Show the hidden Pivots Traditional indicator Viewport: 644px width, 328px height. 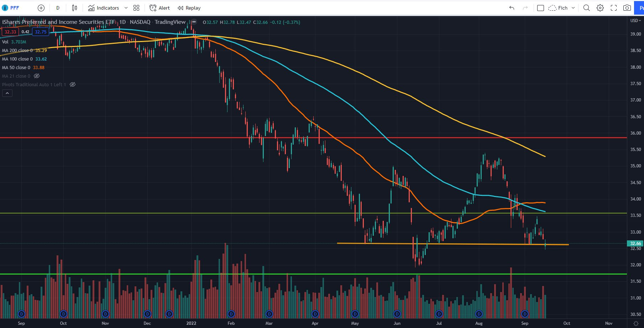(x=73, y=84)
